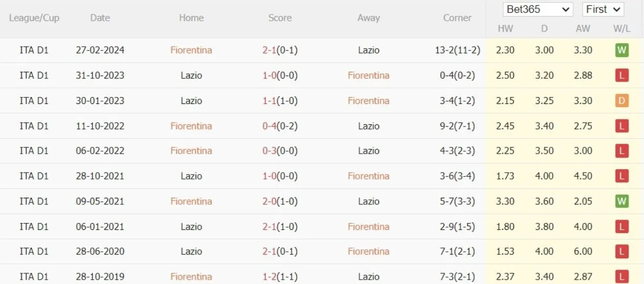Click the red L badge for 28-06-2020 match
644x284 pixels.
(621, 252)
